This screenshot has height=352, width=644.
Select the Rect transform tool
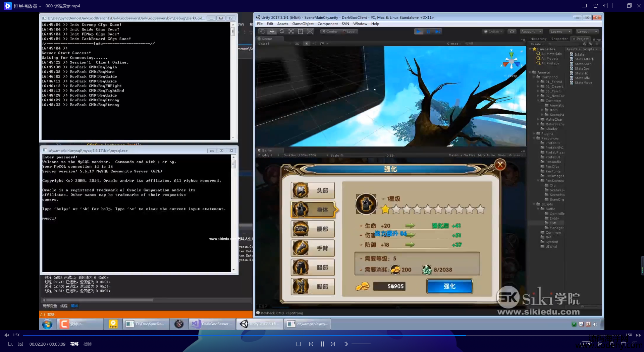tap(301, 32)
